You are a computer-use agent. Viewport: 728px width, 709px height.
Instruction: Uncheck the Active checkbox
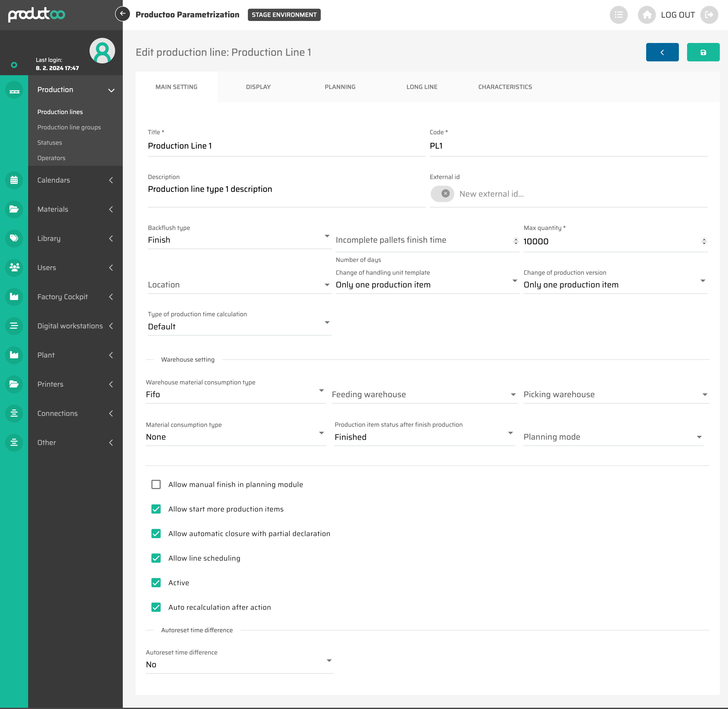pyautogui.click(x=156, y=583)
